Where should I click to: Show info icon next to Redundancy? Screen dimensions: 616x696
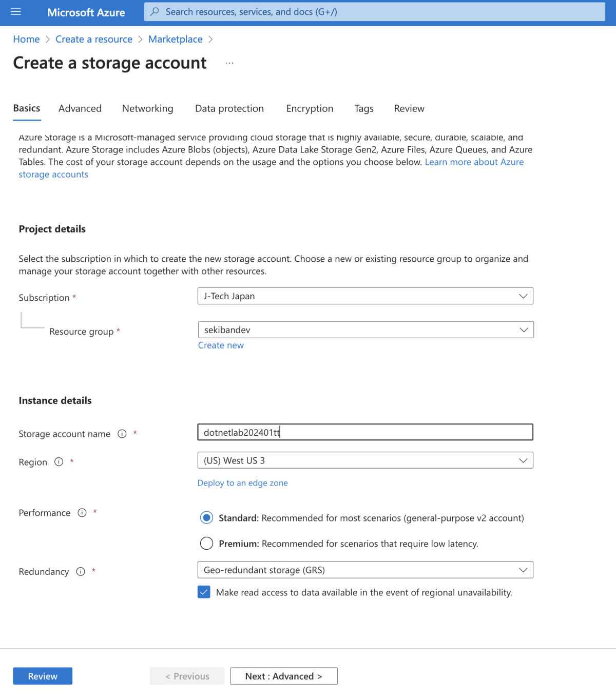pos(81,571)
